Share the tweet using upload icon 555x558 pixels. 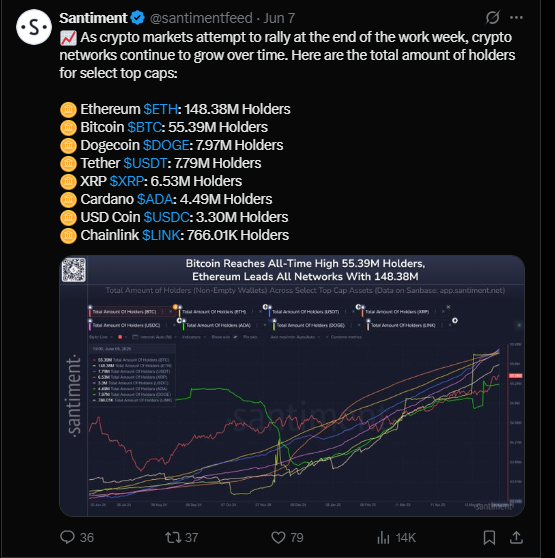coord(516,537)
